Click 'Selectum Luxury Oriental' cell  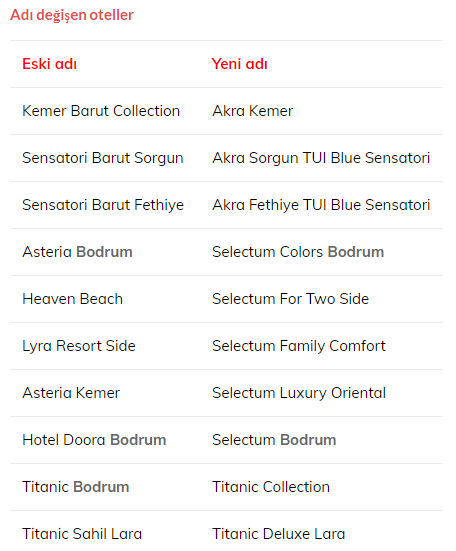[299, 393]
